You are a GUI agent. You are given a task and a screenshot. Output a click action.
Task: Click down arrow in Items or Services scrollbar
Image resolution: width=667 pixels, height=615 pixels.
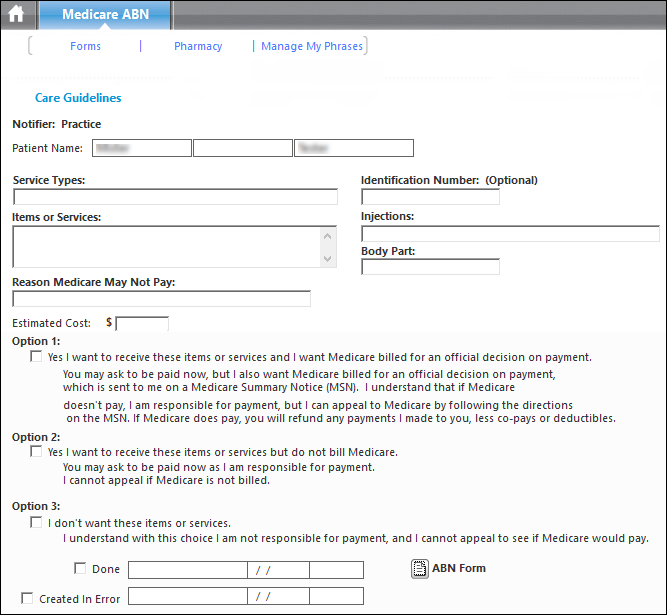pos(328,258)
